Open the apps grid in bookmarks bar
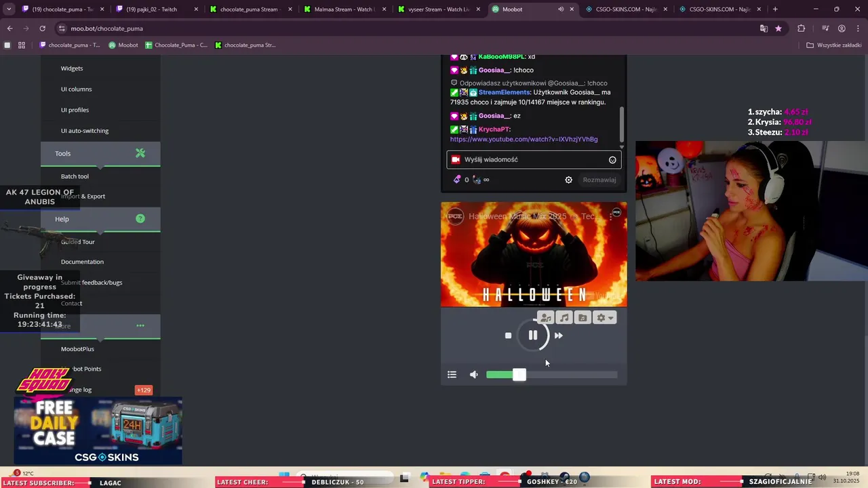 tap(22, 45)
